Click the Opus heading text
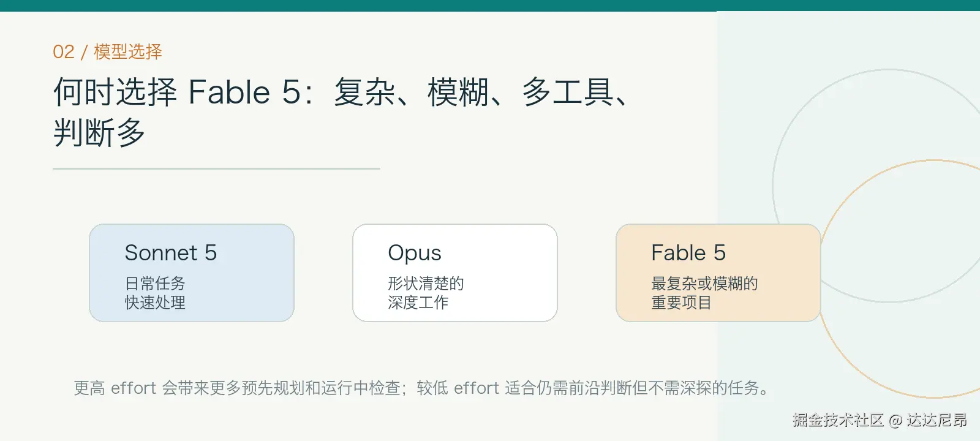 [415, 253]
